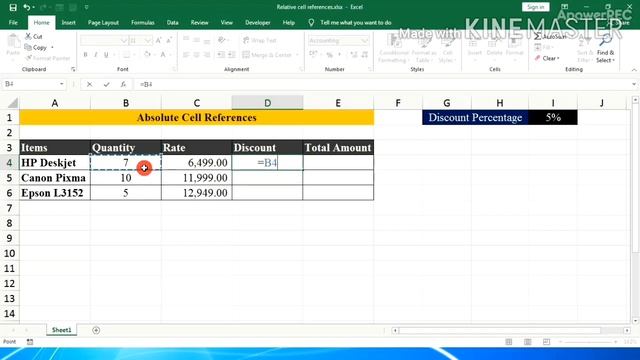Click the Insert Function fx icon
Viewport: 640px width, 360px height.
click(x=123, y=84)
